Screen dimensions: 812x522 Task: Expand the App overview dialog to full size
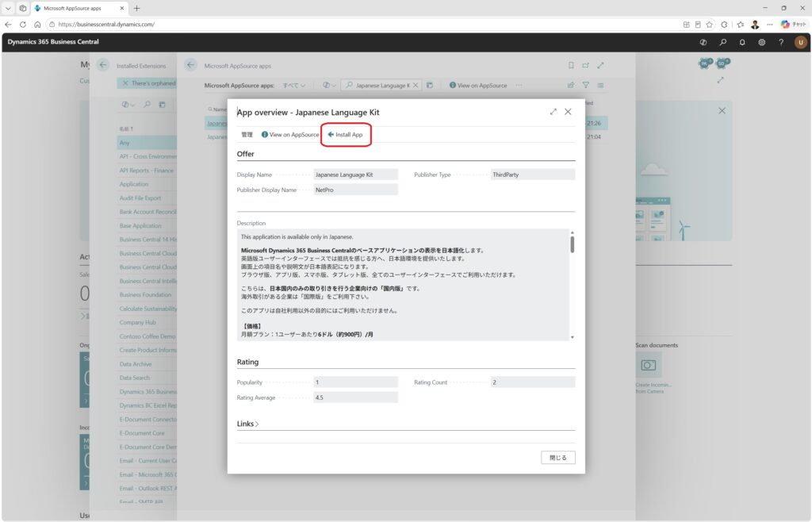(x=553, y=112)
